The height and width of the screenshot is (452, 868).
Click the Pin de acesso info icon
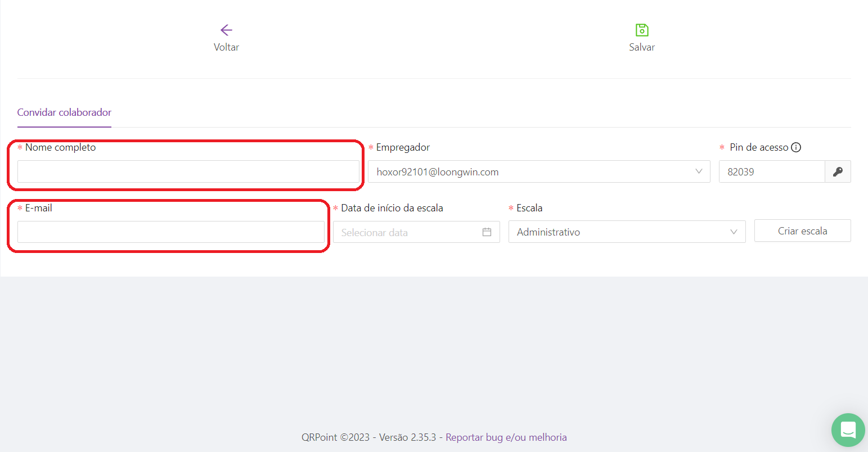[796, 147]
